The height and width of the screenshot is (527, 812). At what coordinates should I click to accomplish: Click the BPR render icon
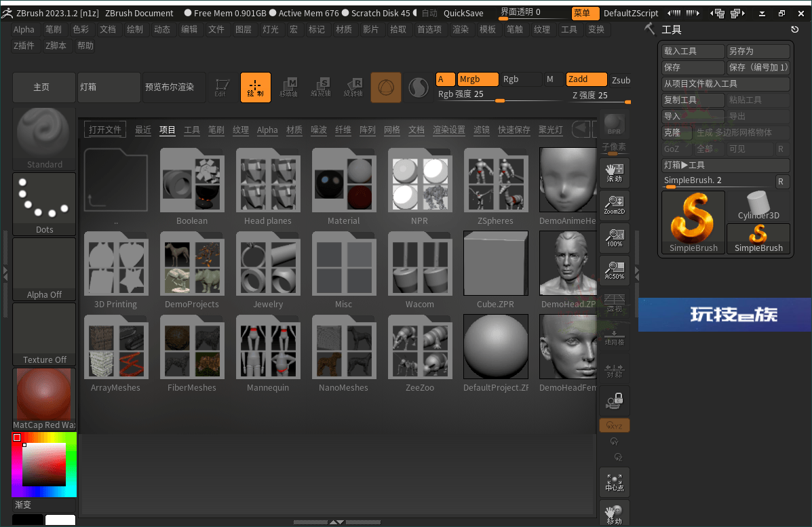pos(614,125)
